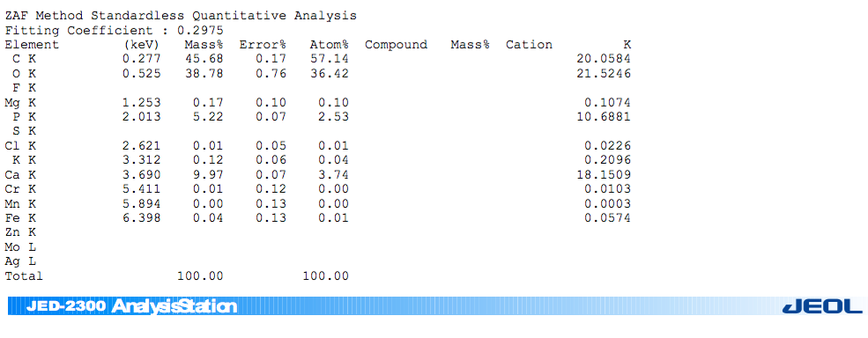Click the Error% column header
868x338 pixels.
(x=263, y=45)
